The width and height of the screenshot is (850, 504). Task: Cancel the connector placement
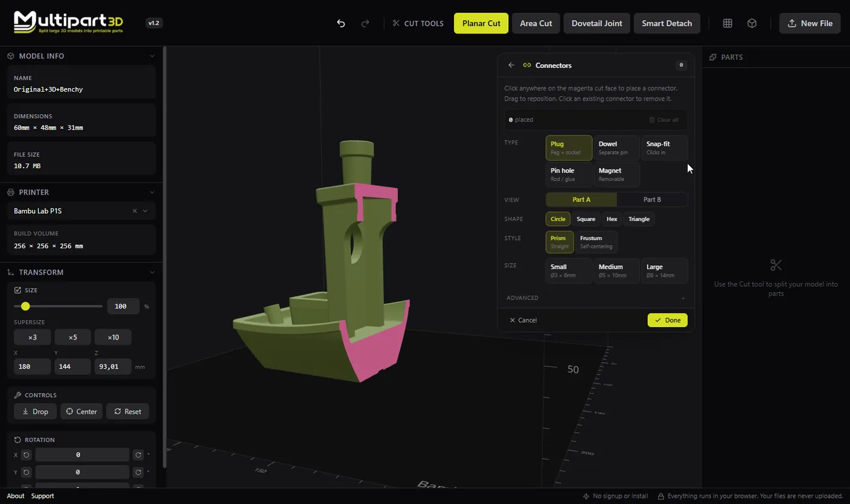tap(523, 320)
